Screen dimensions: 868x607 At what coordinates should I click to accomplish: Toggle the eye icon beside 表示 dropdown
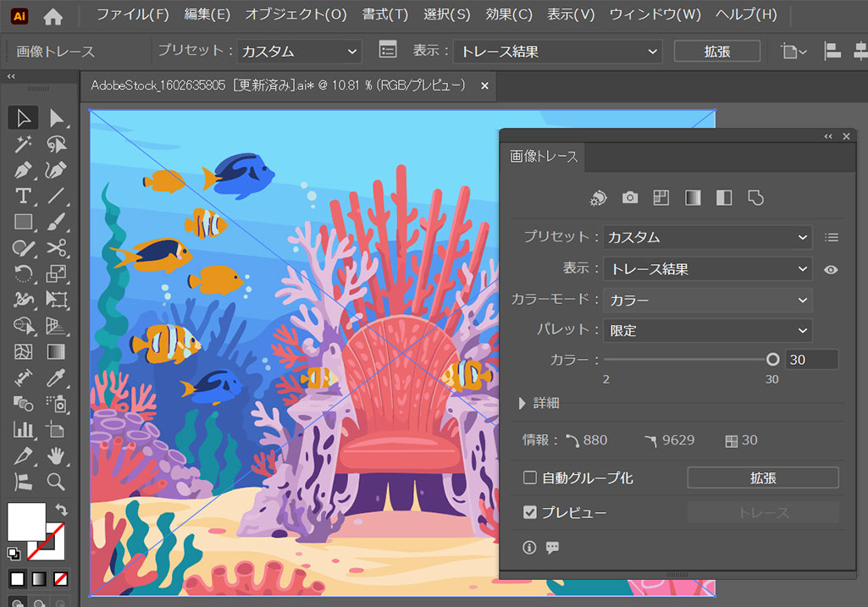click(x=831, y=269)
